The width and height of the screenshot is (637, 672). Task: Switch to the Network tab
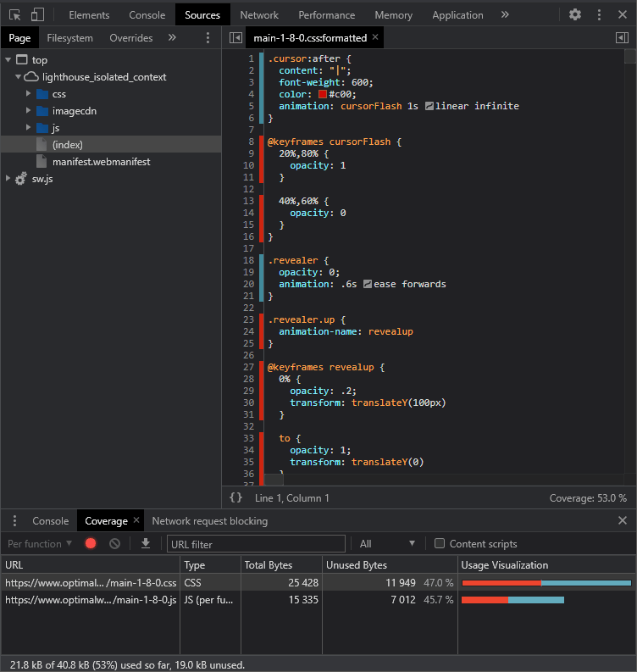click(x=259, y=14)
